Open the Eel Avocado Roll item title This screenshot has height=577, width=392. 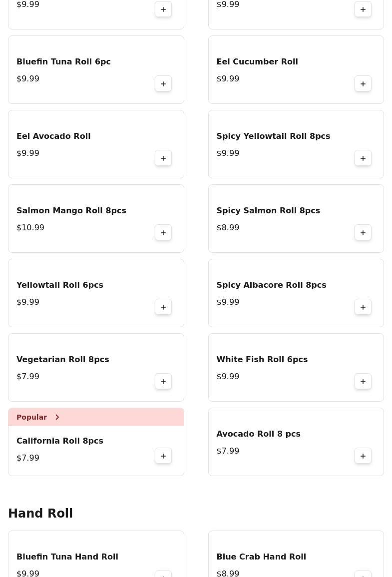point(53,136)
